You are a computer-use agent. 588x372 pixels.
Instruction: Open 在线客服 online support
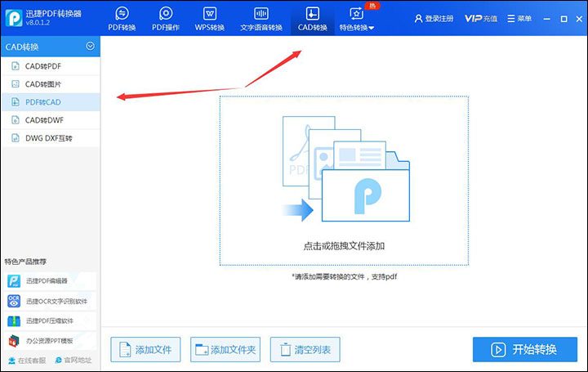tap(27, 361)
